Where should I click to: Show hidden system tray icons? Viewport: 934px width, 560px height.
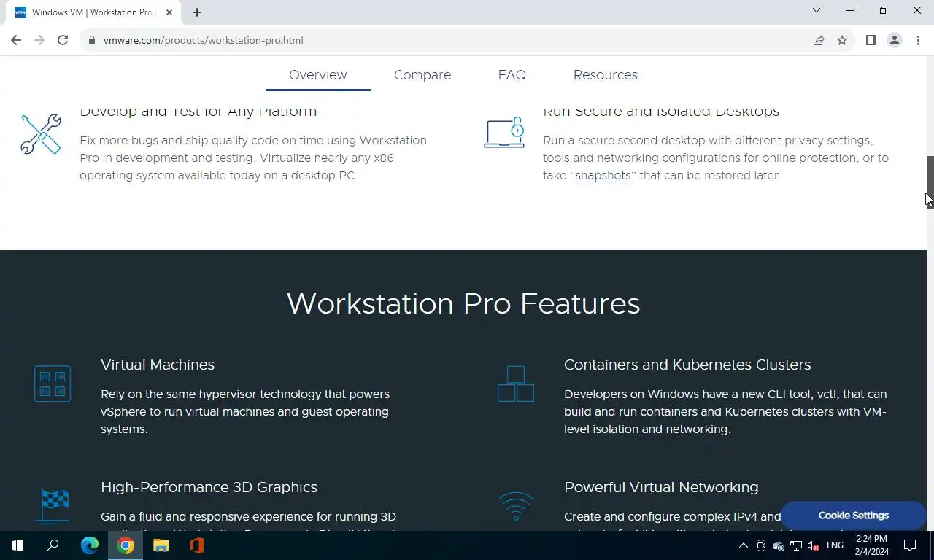(x=744, y=545)
